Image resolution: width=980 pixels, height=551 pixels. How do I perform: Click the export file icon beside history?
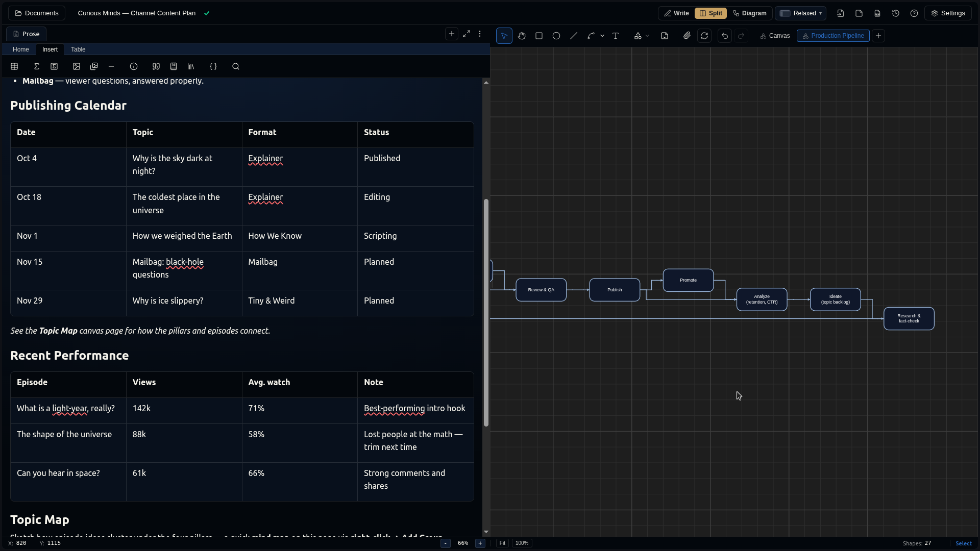click(x=877, y=13)
